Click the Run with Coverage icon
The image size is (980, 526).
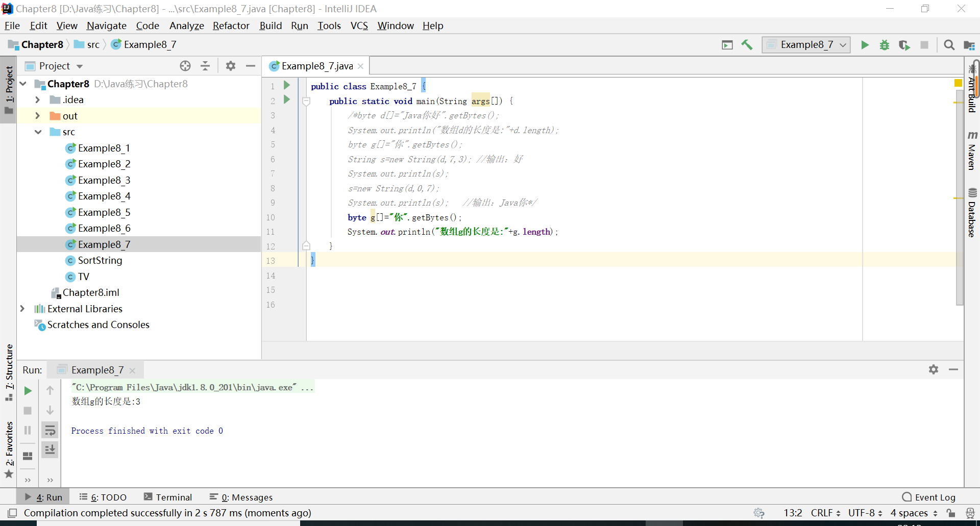904,45
